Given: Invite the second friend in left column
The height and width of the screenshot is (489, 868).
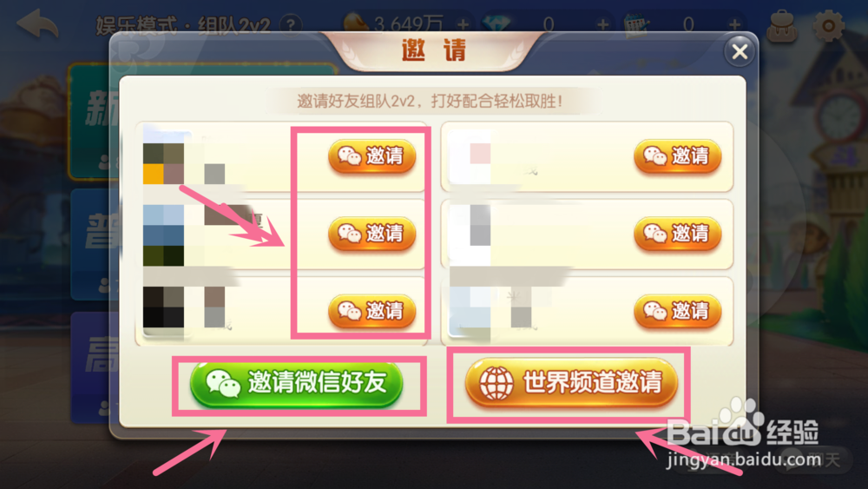Looking at the screenshot, I should coord(372,234).
